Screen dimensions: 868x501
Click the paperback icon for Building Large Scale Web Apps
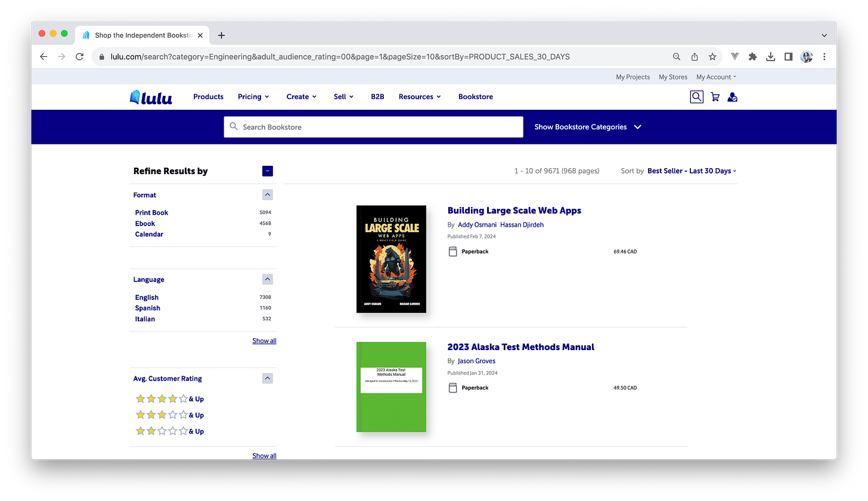coord(452,252)
